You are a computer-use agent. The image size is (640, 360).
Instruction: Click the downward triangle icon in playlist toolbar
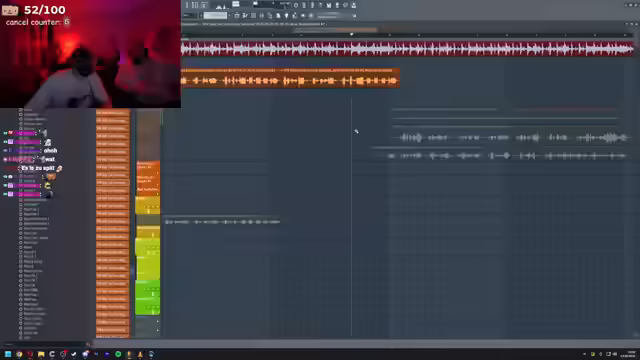coord(286,16)
